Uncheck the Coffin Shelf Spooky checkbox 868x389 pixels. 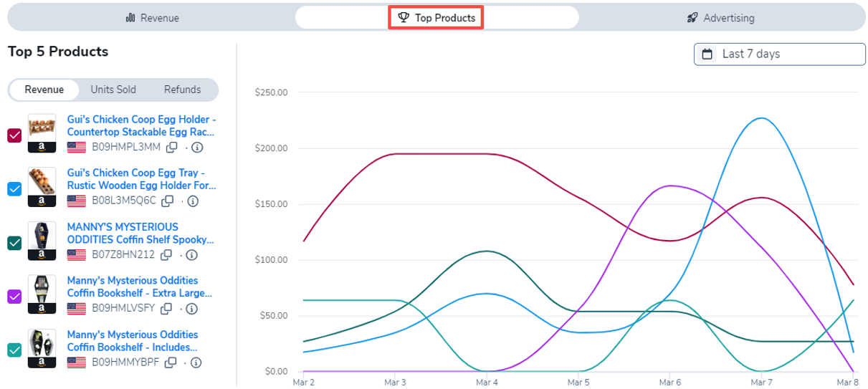pyautogui.click(x=14, y=243)
